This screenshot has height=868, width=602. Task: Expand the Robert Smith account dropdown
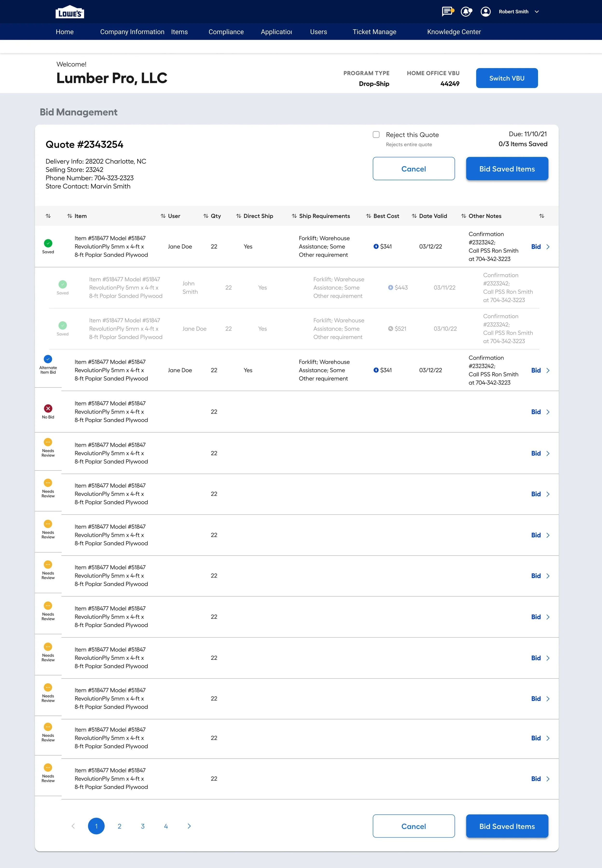coord(537,12)
